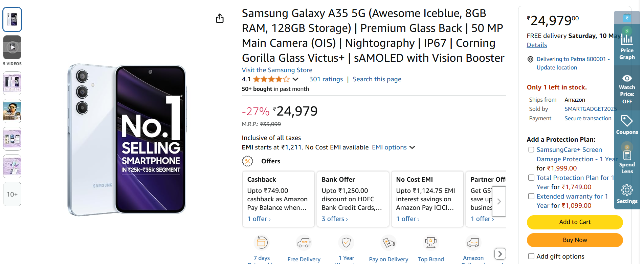Image resolution: width=644 pixels, height=264 pixels.
Task: Toggle the Watch Price eye icon
Action: pos(627,78)
